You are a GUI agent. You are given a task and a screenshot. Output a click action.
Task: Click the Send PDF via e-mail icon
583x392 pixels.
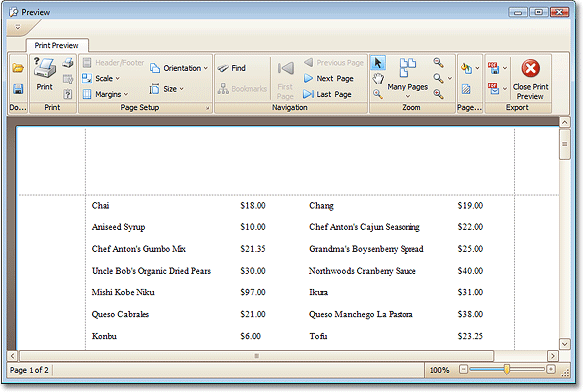tap(493, 89)
